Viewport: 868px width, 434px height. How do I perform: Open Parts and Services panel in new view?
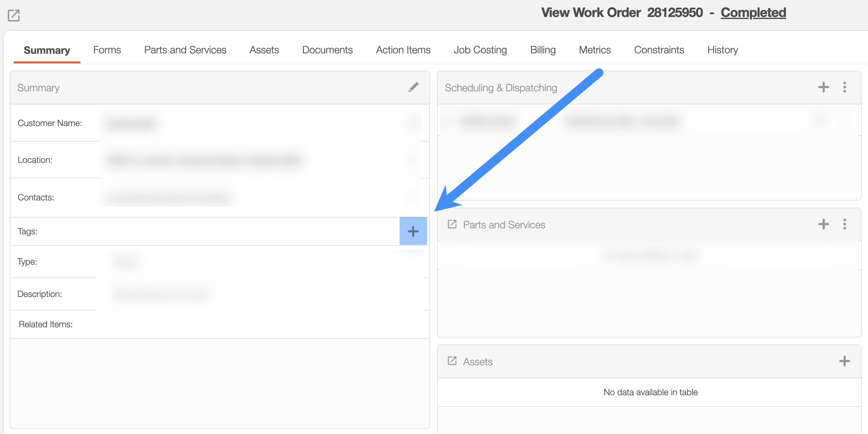pyautogui.click(x=452, y=224)
